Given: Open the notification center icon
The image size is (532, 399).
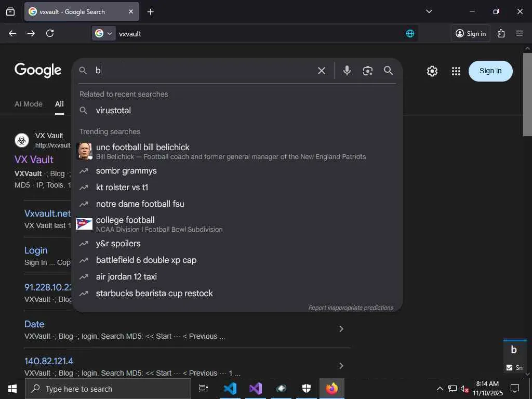Looking at the screenshot, I should [515, 389].
